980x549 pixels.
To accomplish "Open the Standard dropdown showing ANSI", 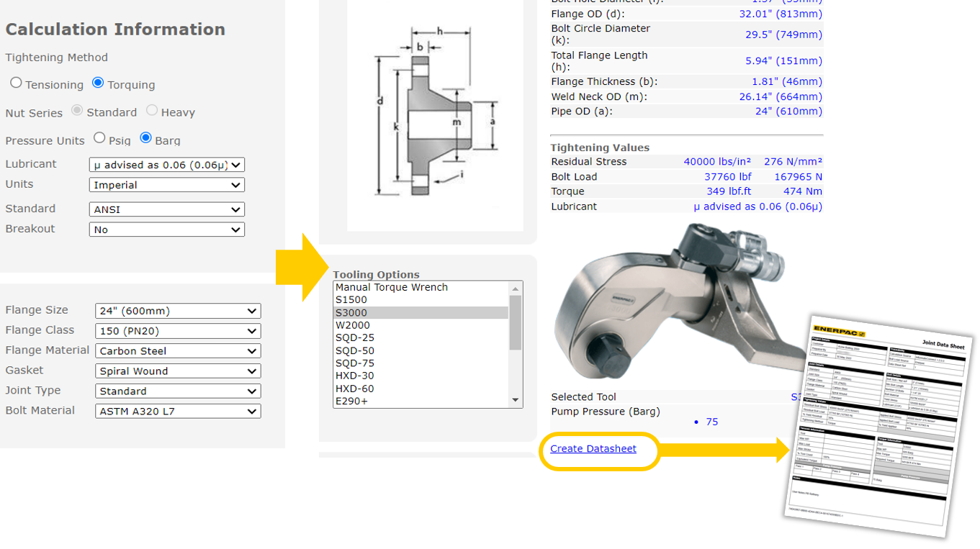I will click(166, 209).
